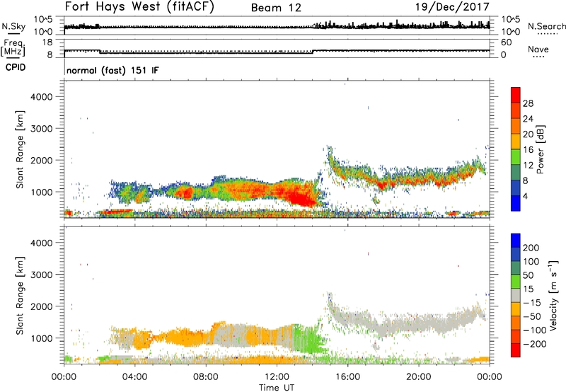Click the "Nave" legend label
Image resolution: width=566 pixels, height=392 pixels.
click(538, 49)
